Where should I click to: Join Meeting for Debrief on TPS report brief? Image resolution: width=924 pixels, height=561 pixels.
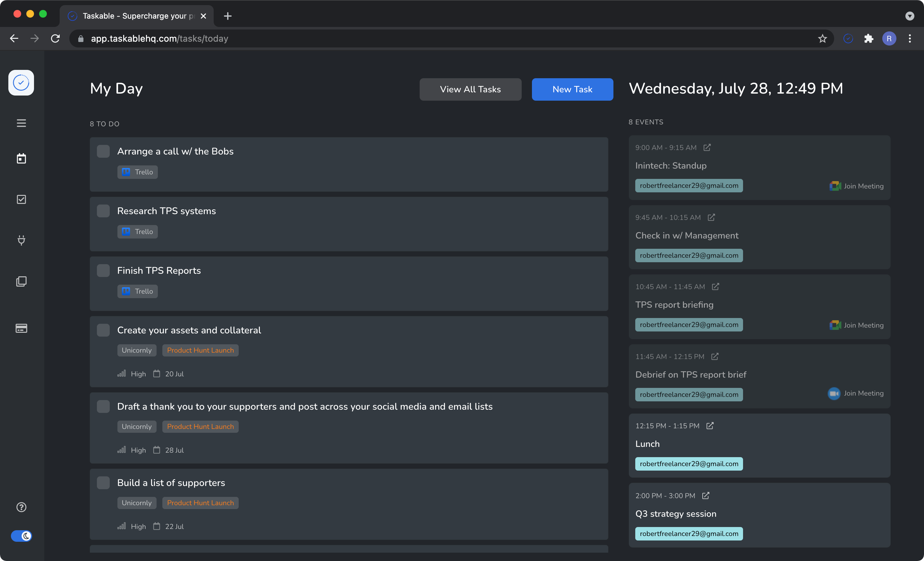click(856, 393)
